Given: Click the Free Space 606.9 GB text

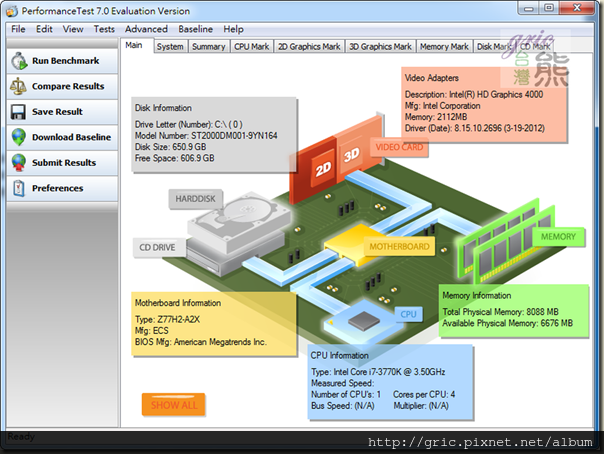Looking at the screenshot, I should 174,158.
